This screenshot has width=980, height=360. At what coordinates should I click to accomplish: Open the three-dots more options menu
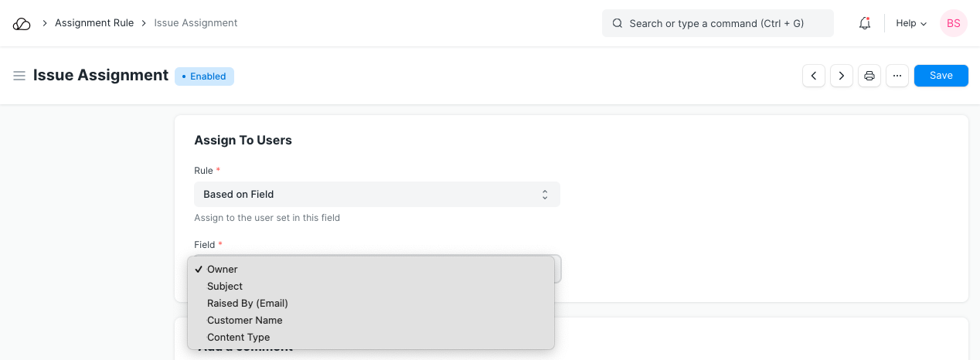click(897, 76)
